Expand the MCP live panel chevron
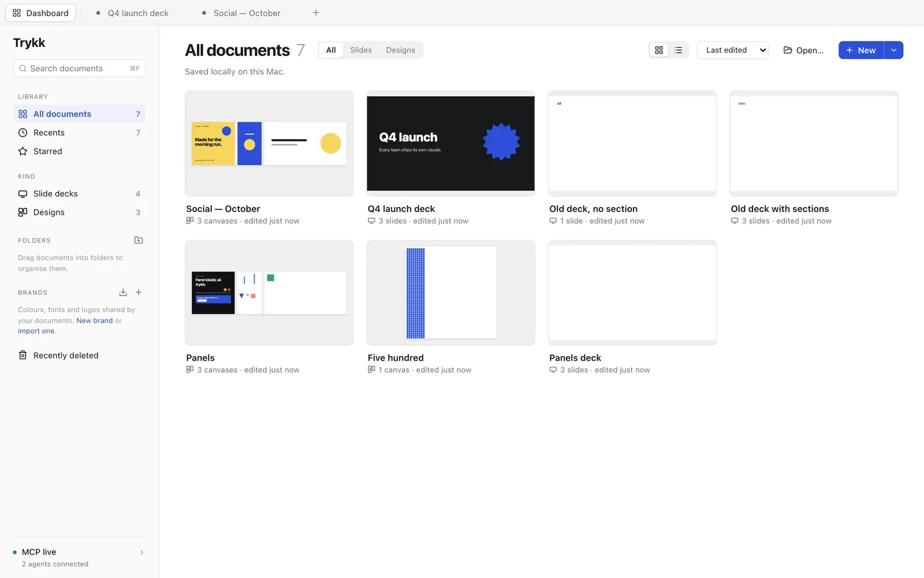The image size is (924, 578). [x=141, y=552]
